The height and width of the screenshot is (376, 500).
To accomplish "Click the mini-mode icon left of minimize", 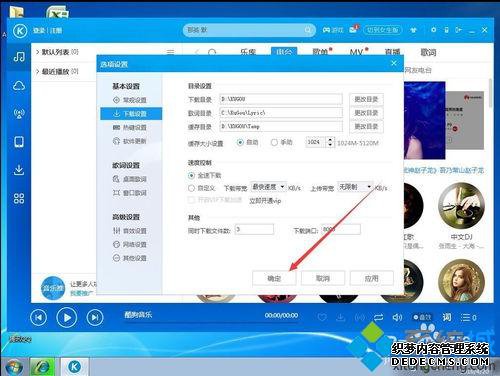I will 459,30.
